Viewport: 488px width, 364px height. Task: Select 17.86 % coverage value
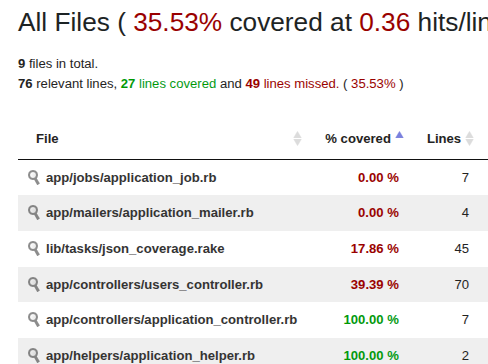(x=375, y=249)
